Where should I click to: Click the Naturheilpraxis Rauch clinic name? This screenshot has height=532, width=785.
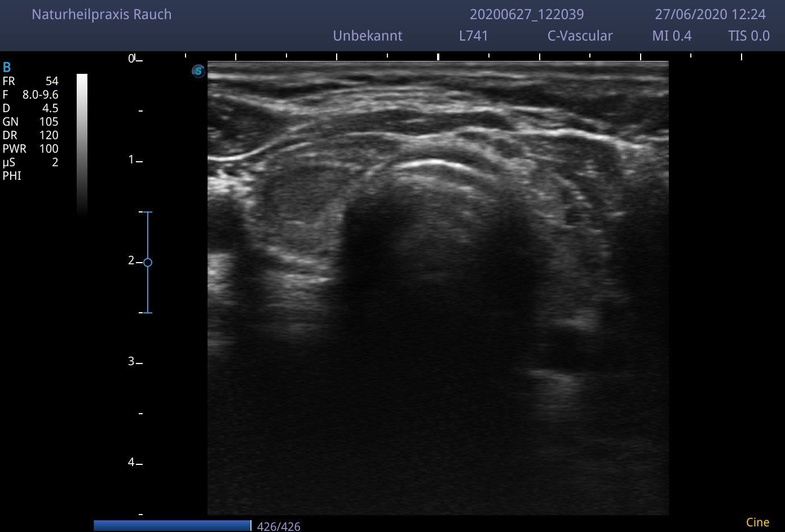tap(102, 15)
